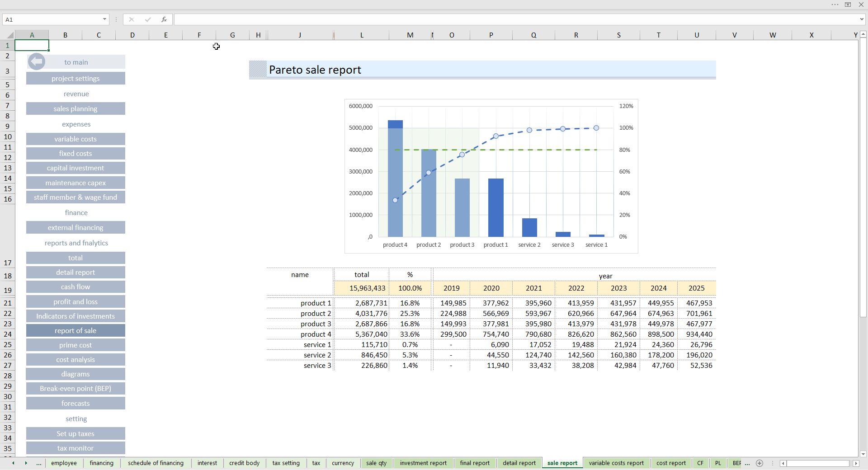Click the 2025 year header cell
This screenshot has width=868, height=470.
[x=696, y=288]
